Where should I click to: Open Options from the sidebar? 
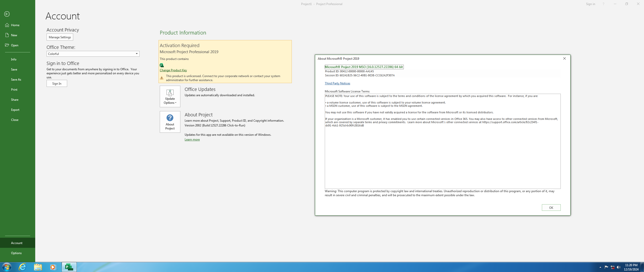click(18, 253)
